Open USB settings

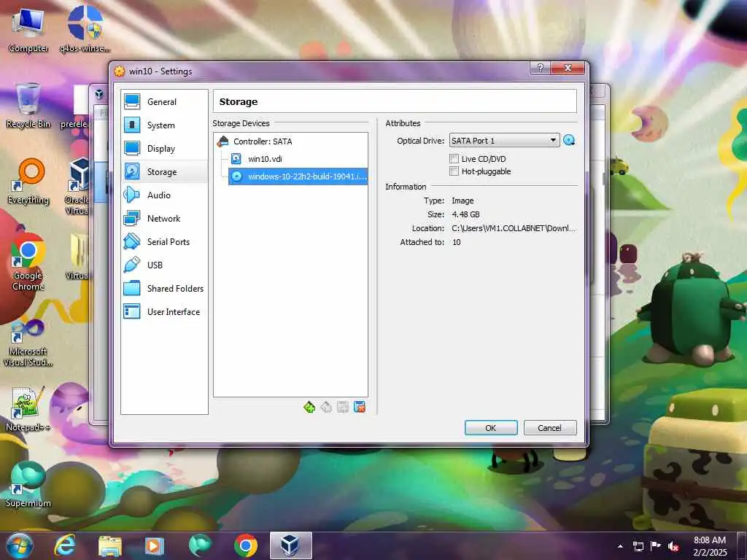click(x=164, y=265)
